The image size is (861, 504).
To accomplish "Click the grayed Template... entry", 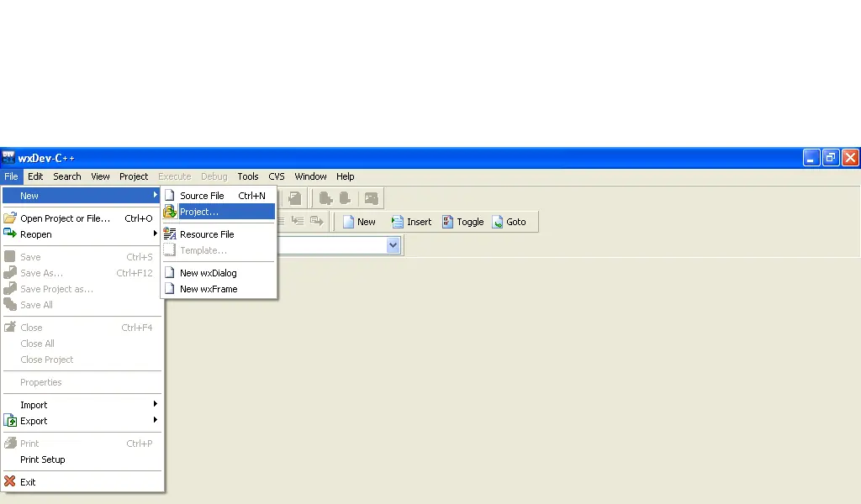I will pyautogui.click(x=219, y=250).
